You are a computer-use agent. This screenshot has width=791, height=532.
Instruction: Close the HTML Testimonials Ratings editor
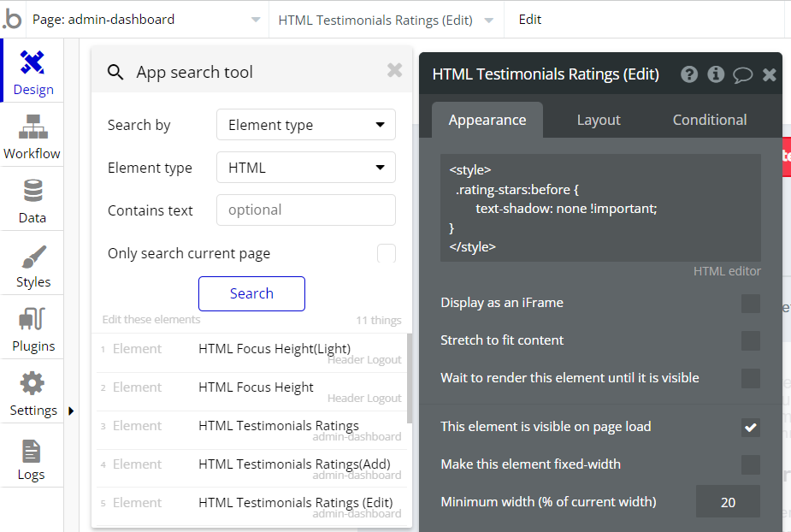[770, 74]
